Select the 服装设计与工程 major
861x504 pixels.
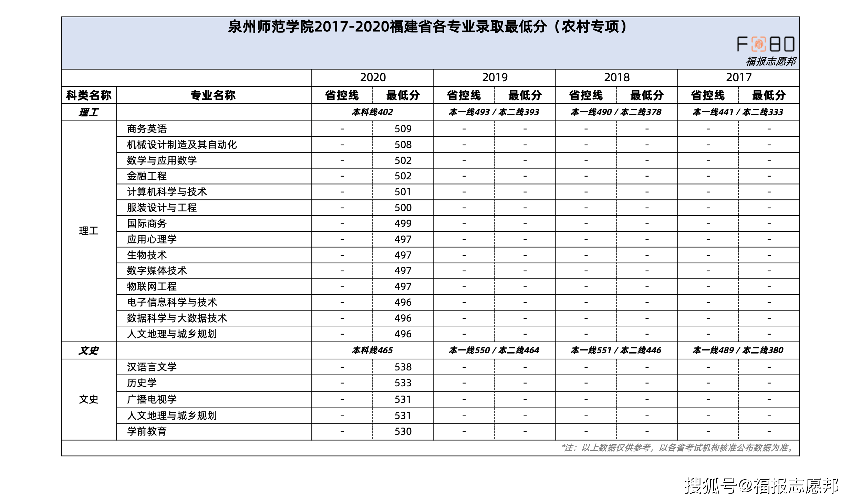click(162, 208)
